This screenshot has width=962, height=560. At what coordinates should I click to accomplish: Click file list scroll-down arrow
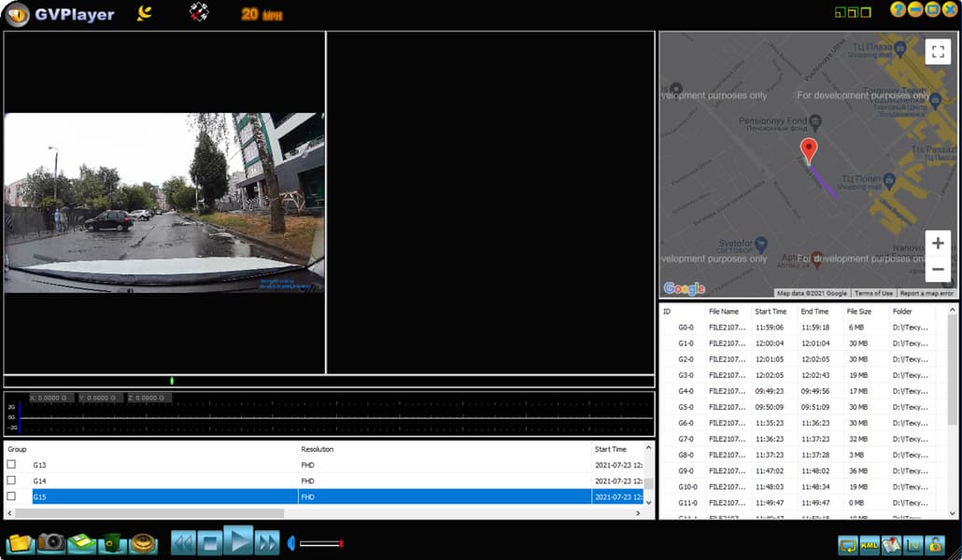pyautogui.click(x=952, y=513)
